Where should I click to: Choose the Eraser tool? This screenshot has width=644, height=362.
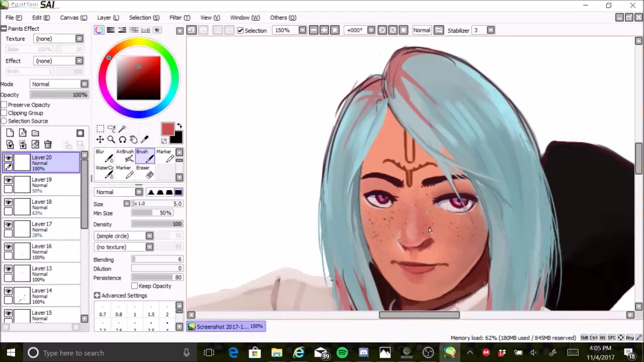[144, 172]
